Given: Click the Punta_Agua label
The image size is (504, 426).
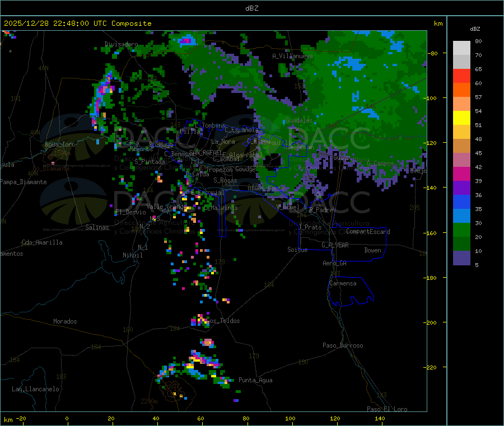Looking at the screenshot, I should tap(255, 381).
